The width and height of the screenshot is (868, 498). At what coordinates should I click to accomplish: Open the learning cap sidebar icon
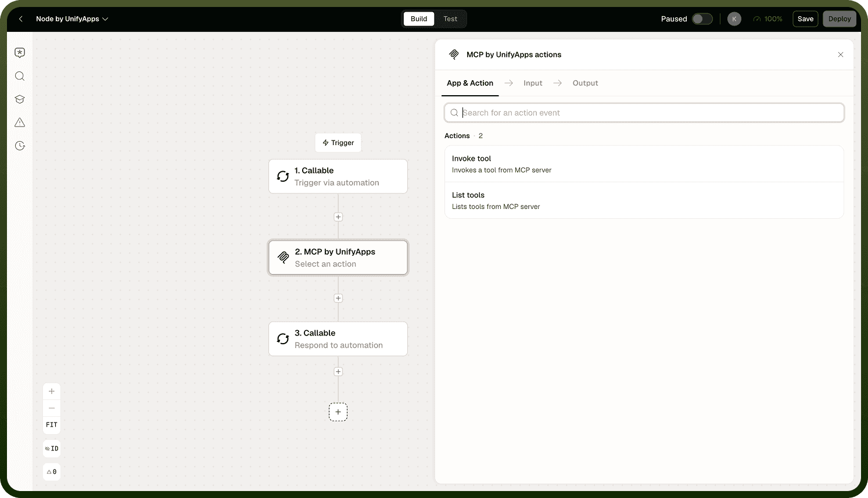coord(20,99)
